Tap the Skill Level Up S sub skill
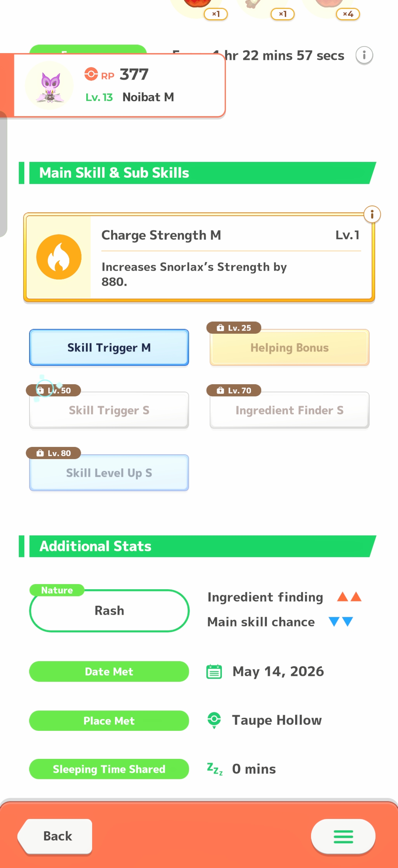The height and width of the screenshot is (868, 398). click(x=109, y=473)
